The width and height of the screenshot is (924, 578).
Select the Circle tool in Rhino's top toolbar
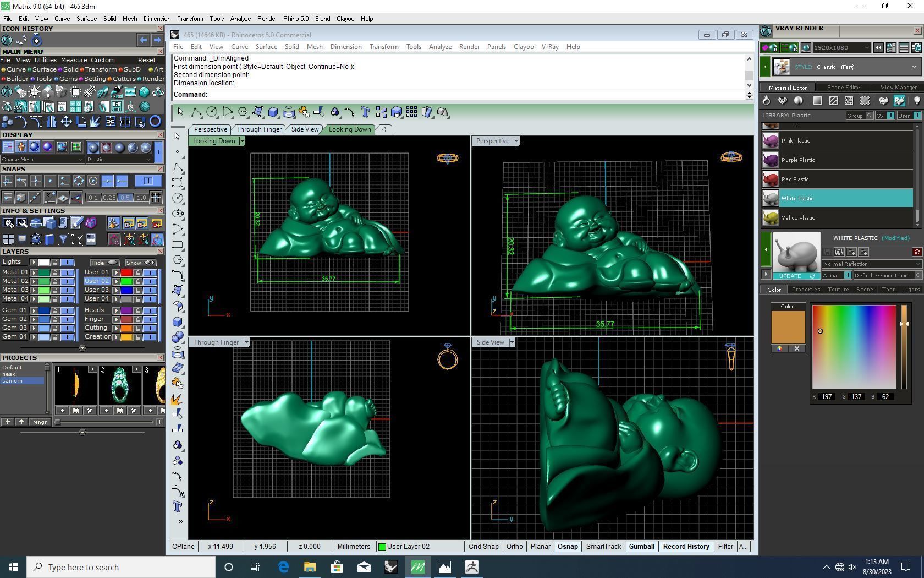click(212, 112)
